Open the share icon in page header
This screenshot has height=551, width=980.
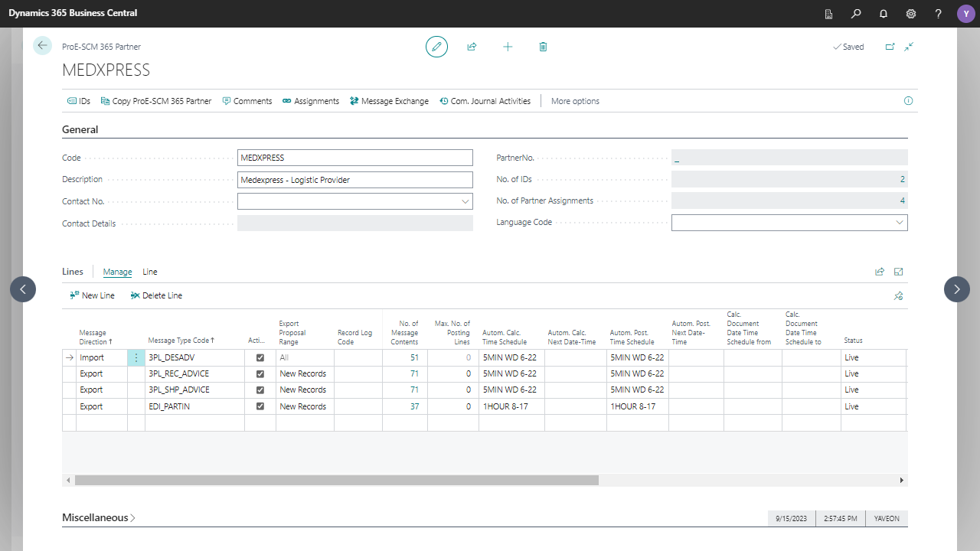472,47
